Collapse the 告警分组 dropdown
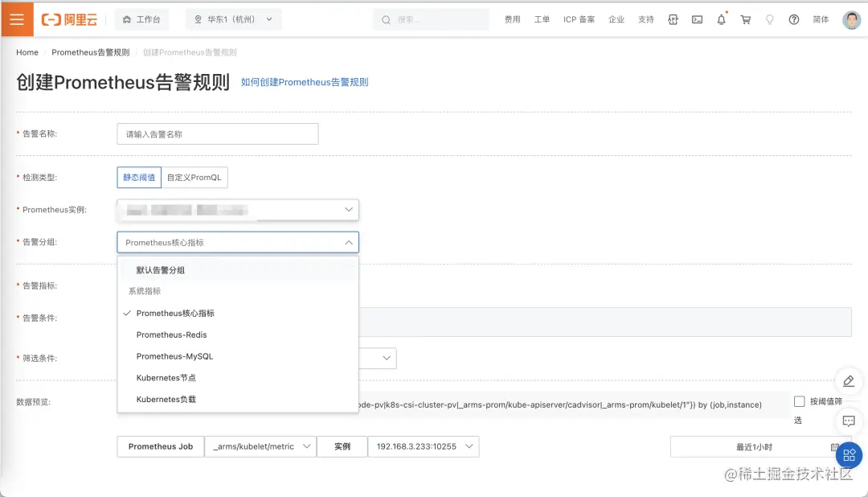The width and height of the screenshot is (868, 497). pos(238,242)
